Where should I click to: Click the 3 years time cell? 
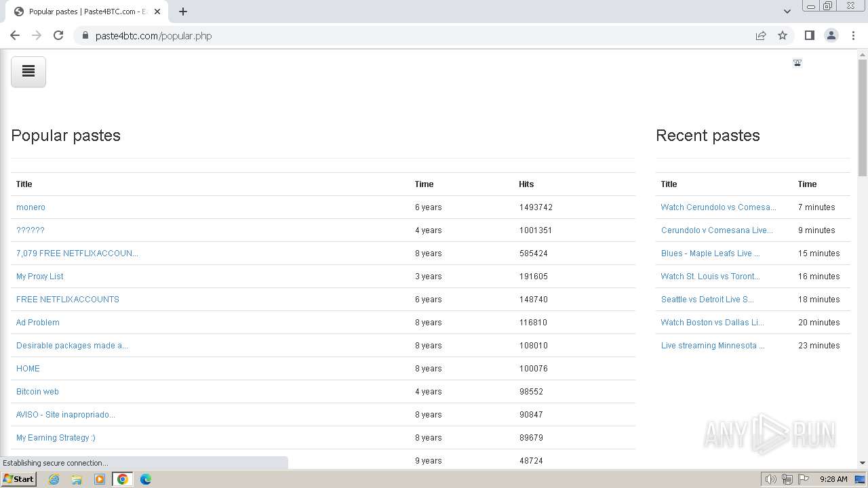coord(429,277)
